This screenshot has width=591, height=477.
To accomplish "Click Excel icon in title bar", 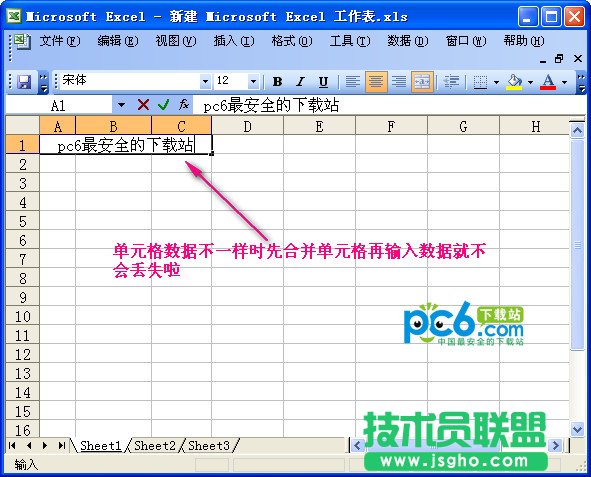I will point(14,17).
